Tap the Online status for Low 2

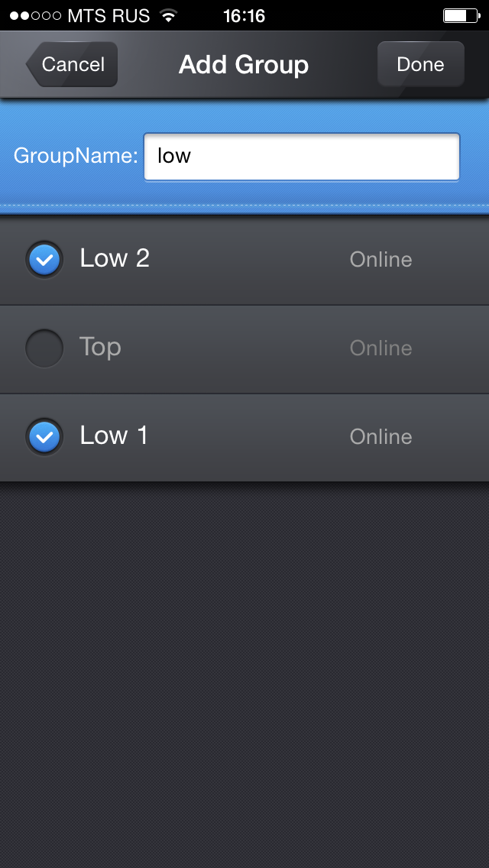tap(381, 259)
